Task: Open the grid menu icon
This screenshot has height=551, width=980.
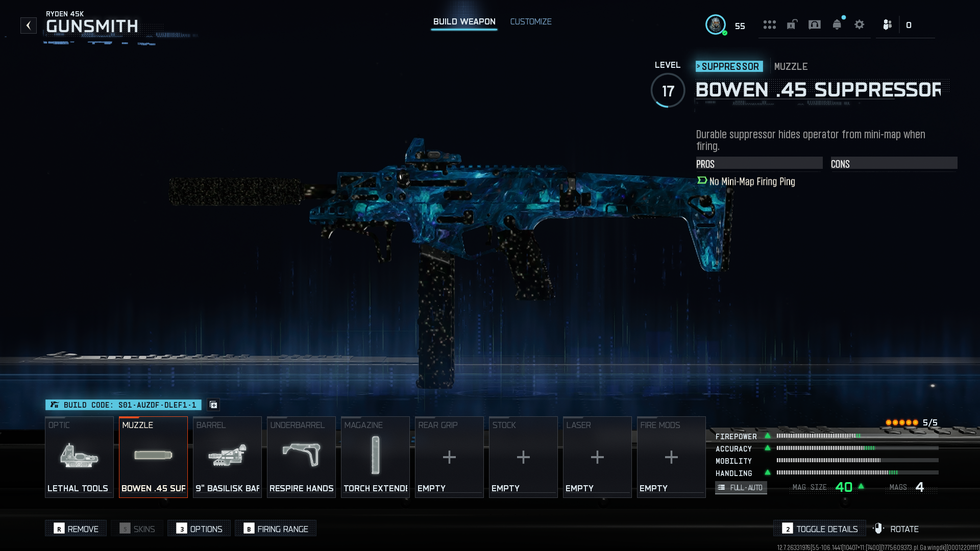Action: [x=769, y=24]
